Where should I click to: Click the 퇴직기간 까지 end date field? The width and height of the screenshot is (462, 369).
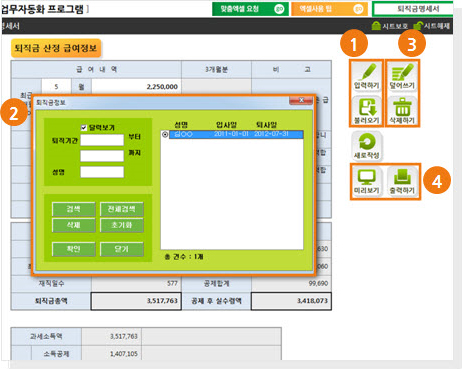[102, 156]
